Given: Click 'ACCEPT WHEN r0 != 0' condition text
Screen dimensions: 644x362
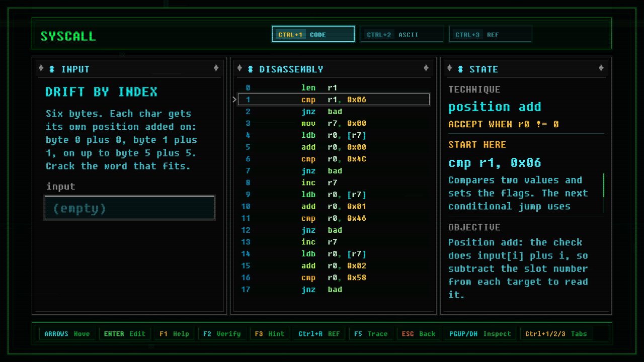Looking at the screenshot, I should click(x=503, y=124).
